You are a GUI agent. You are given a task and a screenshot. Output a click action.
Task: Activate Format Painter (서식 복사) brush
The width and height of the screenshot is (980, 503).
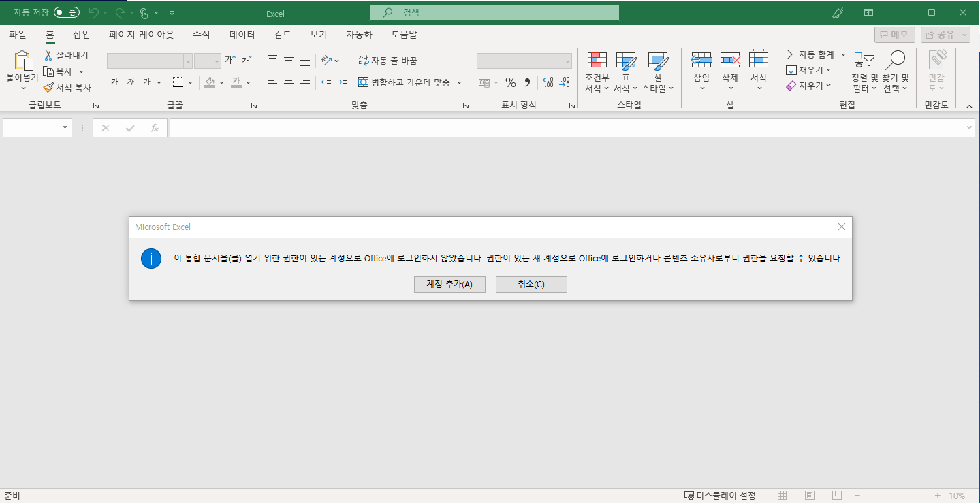pyautogui.click(x=48, y=87)
